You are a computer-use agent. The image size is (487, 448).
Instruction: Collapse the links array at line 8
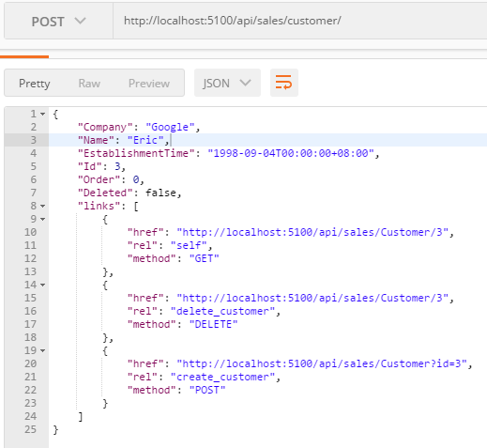(43, 206)
